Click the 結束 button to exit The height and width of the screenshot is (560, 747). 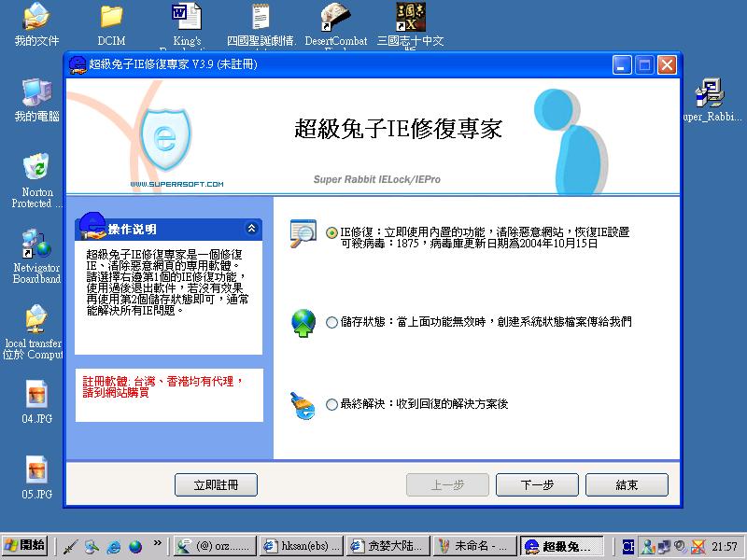click(x=627, y=484)
